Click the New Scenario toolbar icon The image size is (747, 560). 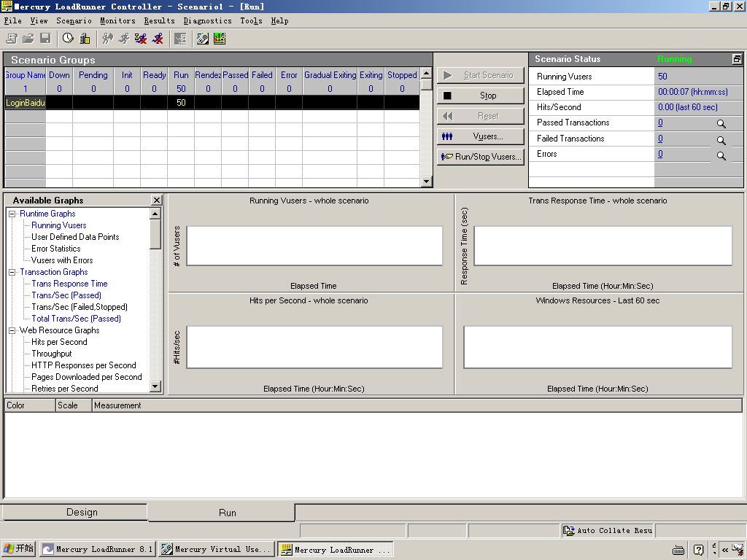pos(12,39)
